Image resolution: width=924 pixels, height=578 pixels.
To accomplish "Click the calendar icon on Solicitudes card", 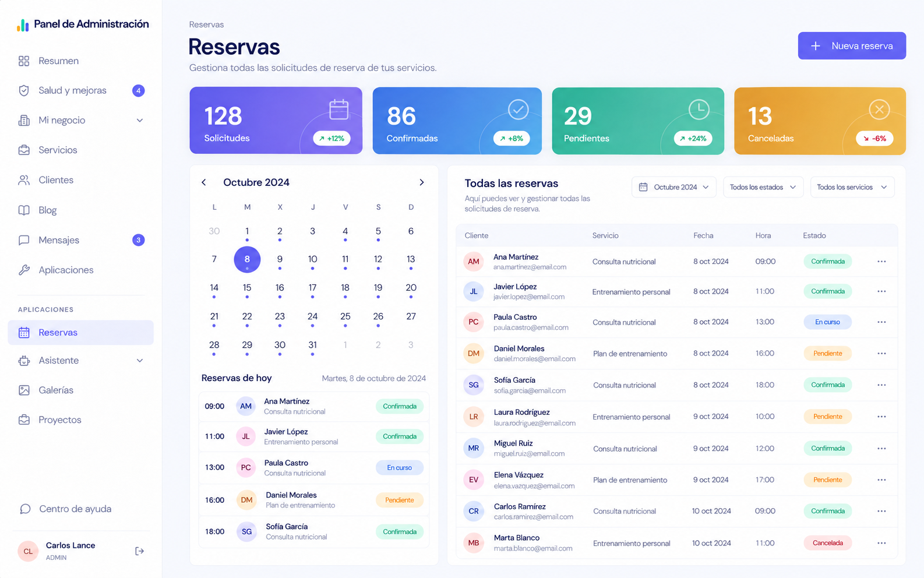I will pyautogui.click(x=338, y=110).
